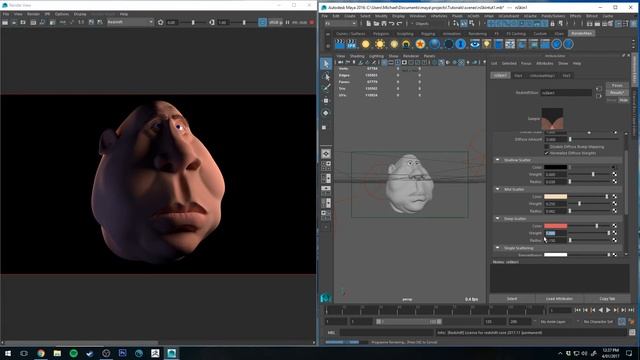Collapse the Shallow Scatter section
The width and height of the screenshot is (640, 360).
[498, 160]
